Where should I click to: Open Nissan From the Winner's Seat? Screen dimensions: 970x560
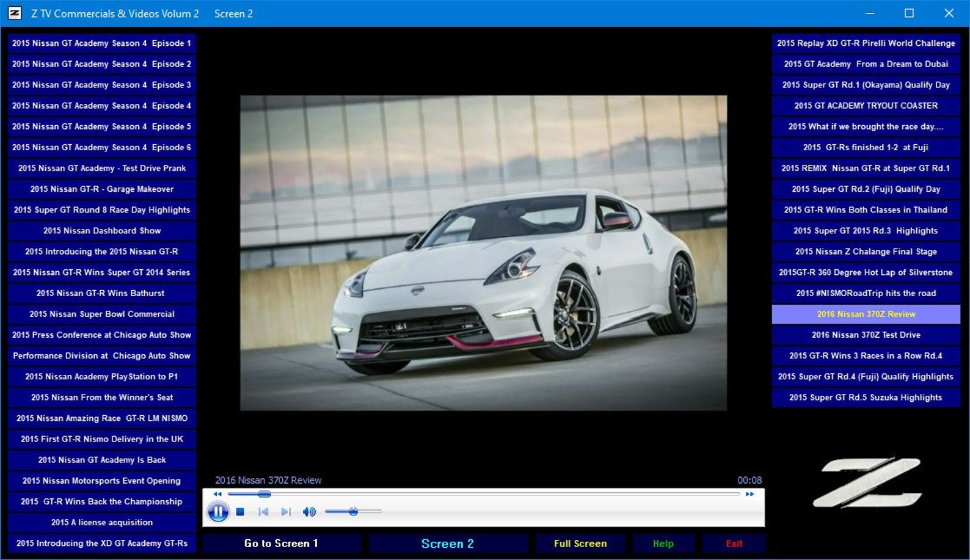(102, 398)
